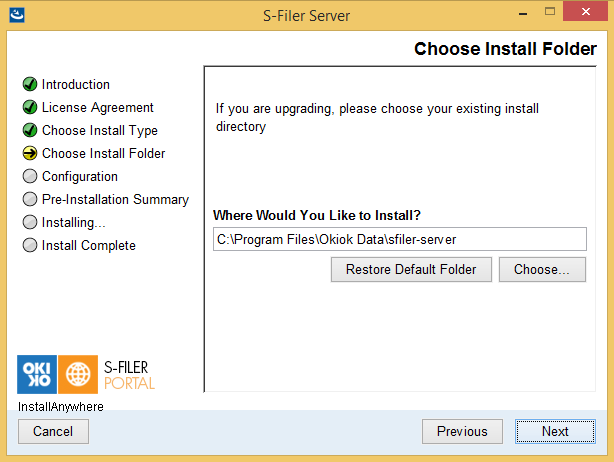The width and height of the screenshot is (614, 462).
Task: Go to the Next installer step
Action: [x=555, y=431]
